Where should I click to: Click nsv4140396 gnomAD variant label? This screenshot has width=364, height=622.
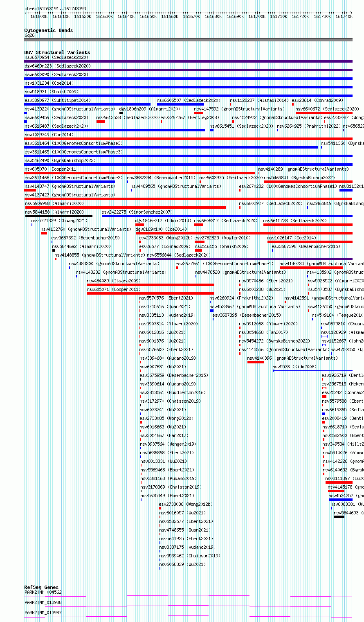[x=292, y=358]
